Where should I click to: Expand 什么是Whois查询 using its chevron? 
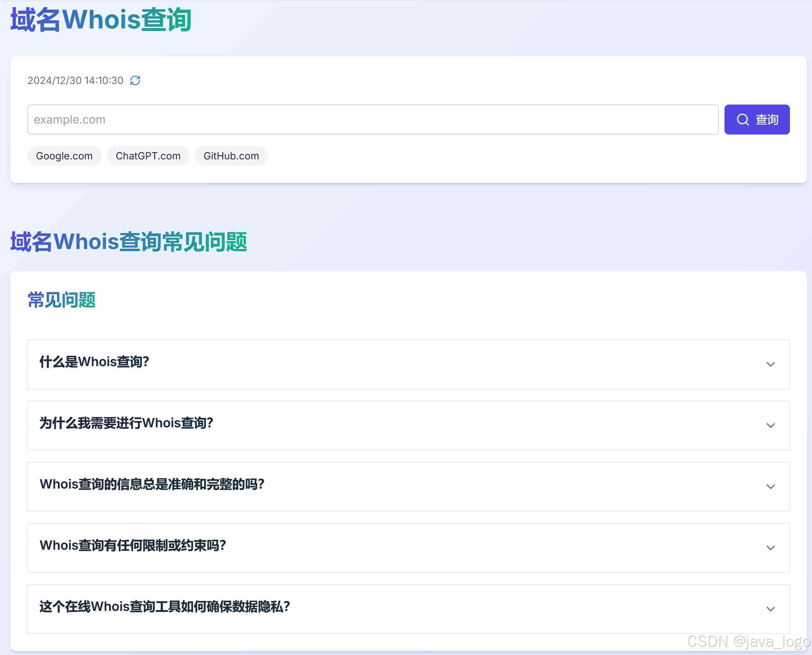coord(770,364)
